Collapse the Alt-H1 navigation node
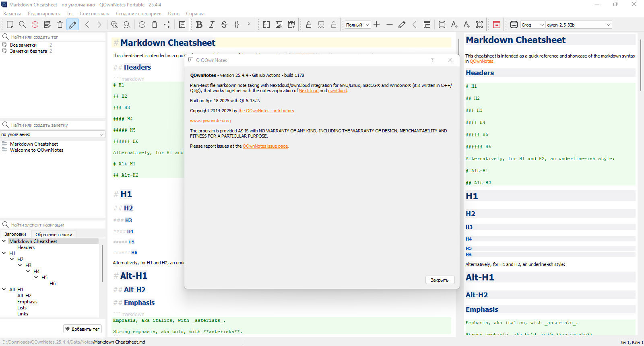 pyautogui.click(x=4, y=289)
